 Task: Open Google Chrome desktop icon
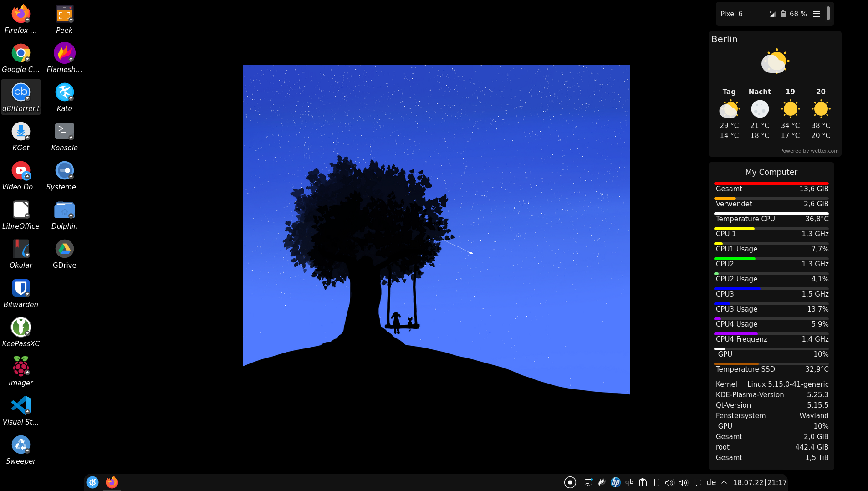[20, 58]
